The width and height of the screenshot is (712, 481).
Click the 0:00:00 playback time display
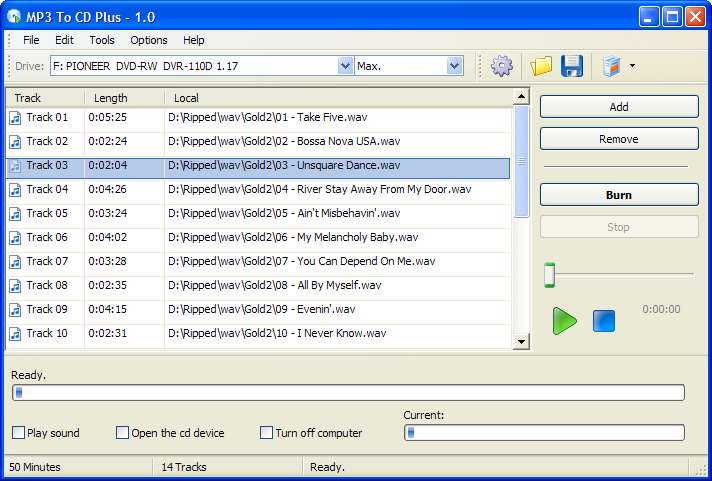pos(661,309)
